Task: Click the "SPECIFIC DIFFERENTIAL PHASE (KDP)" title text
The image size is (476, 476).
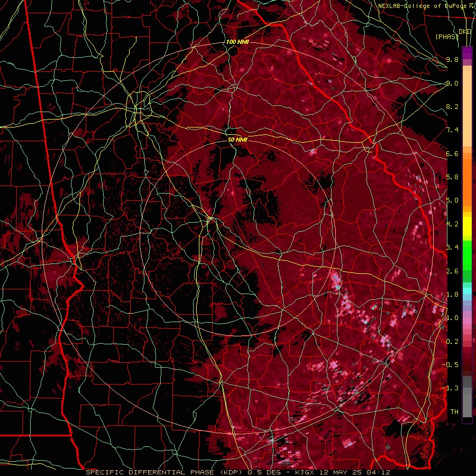Action: point(164,472)
